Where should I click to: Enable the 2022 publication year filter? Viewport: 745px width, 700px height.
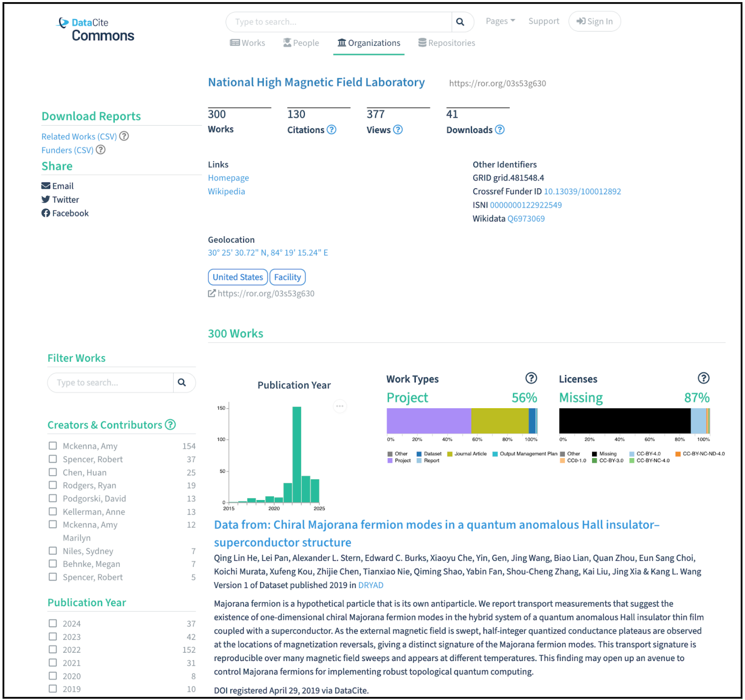coord(53,649)
